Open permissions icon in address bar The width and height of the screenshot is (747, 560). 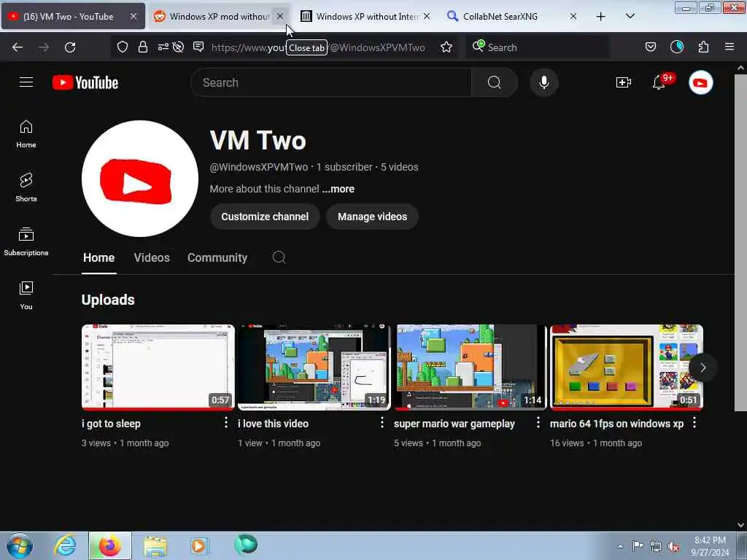point(163,47)
